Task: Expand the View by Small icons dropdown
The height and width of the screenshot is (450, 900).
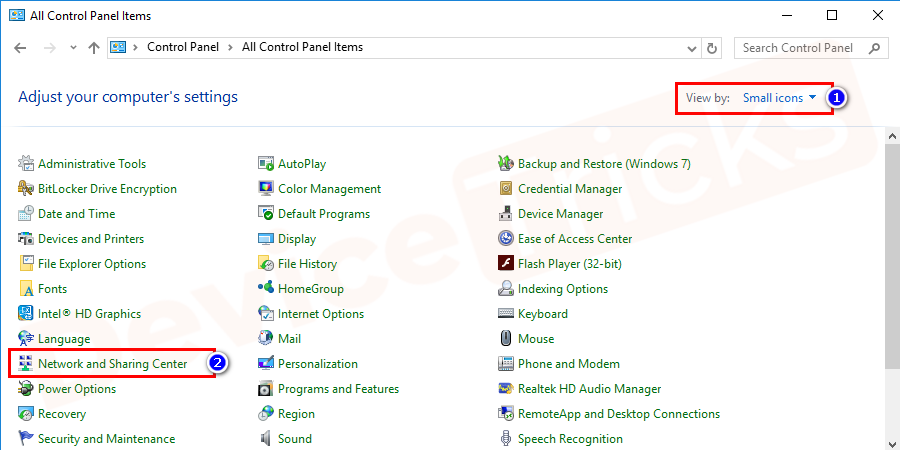Action: pos(780,98)
